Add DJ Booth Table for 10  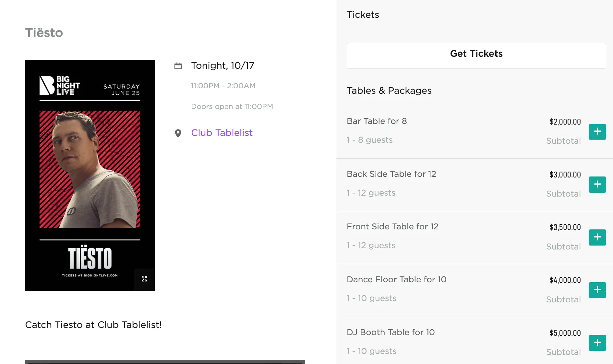coord(597,343)
